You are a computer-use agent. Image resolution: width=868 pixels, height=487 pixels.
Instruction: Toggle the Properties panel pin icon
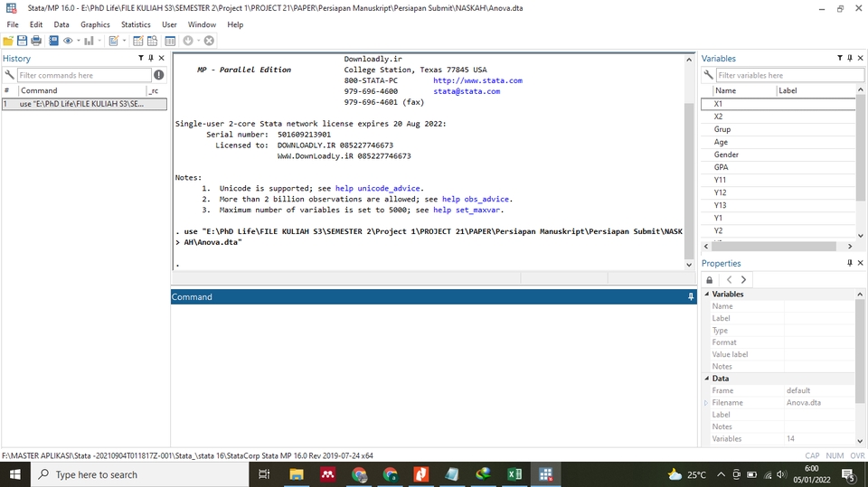[x=850, y=263]
